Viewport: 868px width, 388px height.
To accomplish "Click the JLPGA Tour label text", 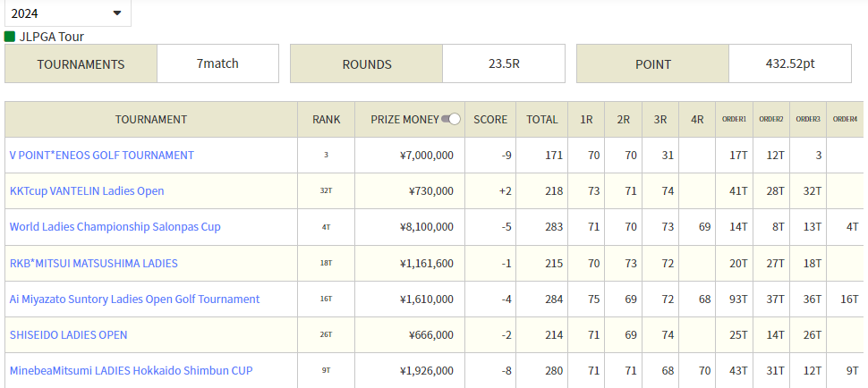I will click(52, 37).
